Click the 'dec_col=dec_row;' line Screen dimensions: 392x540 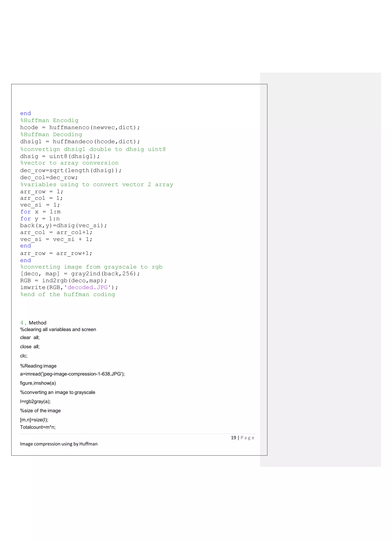click(x=49, y=178)
